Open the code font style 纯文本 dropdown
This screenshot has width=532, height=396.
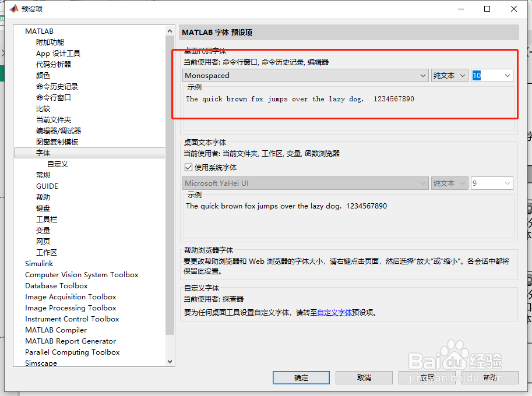coord(450,75)
